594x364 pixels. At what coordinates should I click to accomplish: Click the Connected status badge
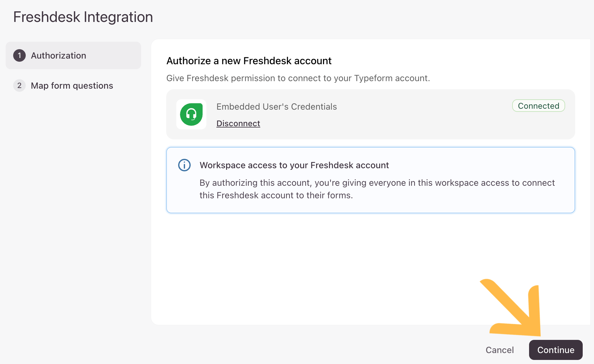pyautogui.click(x=538, y=106)
